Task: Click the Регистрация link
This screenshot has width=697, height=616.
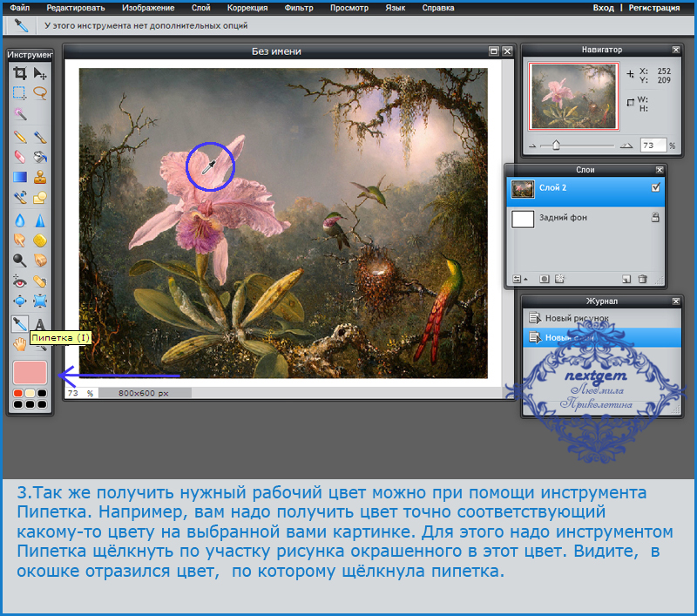Action: coord(654,8)
